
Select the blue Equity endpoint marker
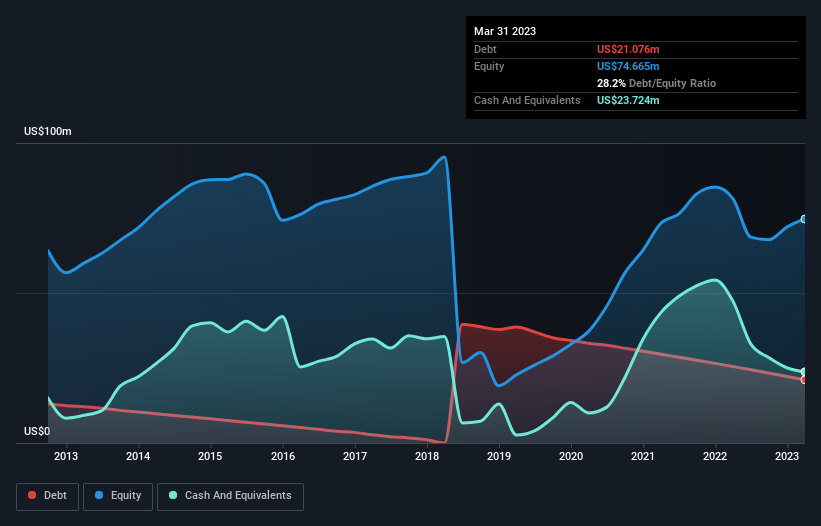804,219
